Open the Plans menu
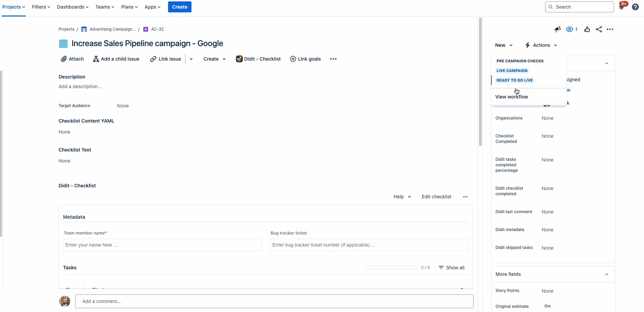The image size is (644, 312). click(129, 7)
